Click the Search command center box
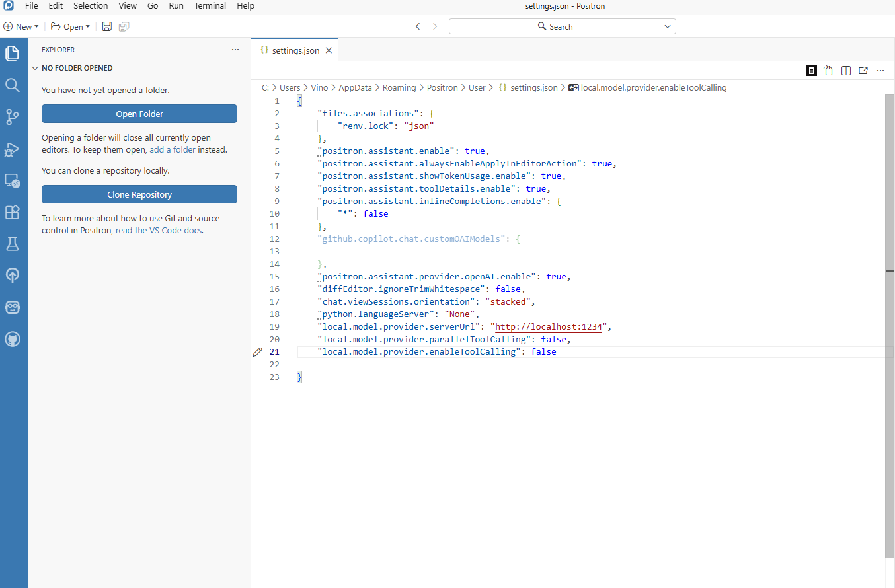The height and width of the screenshot is (588, 895). (562, 26)
